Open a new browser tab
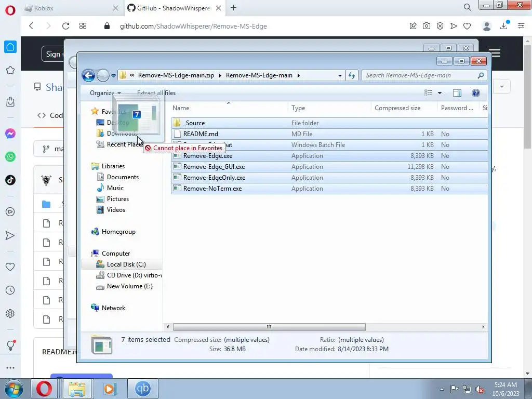Image resolution: width=532 pixels, height=399 pixels. coord(233,8)
